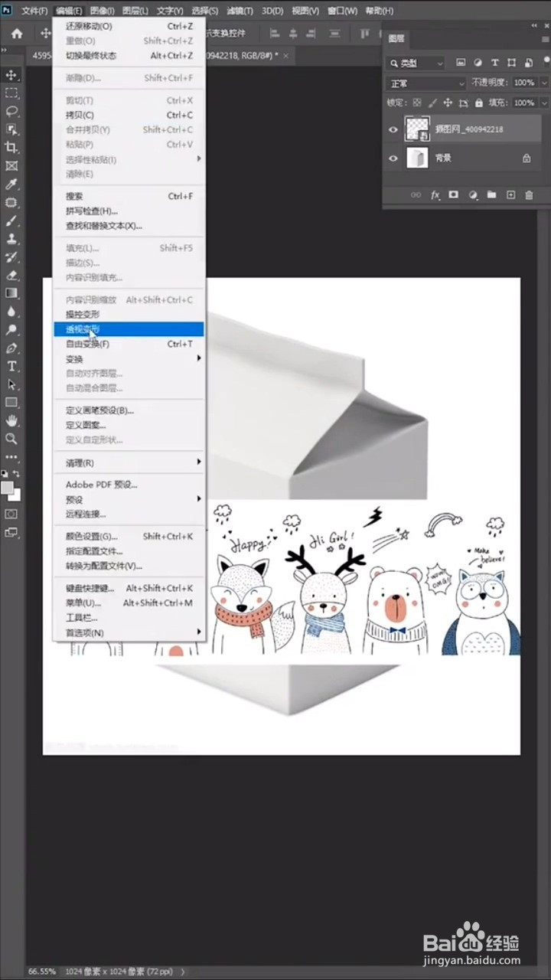Select the Dodge tool

point(11,330)
